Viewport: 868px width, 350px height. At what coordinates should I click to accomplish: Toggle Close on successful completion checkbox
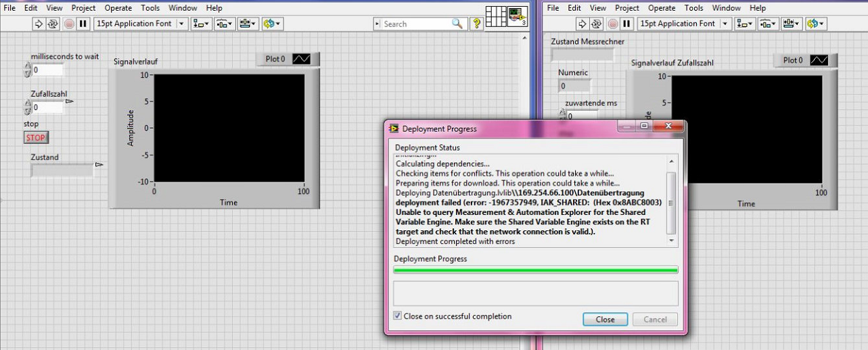[398, 316]
